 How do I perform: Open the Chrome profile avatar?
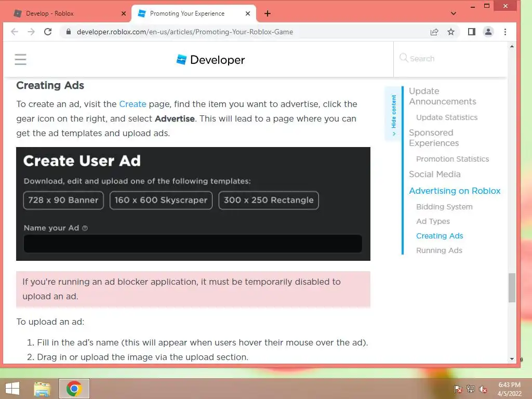pos(488,32)
